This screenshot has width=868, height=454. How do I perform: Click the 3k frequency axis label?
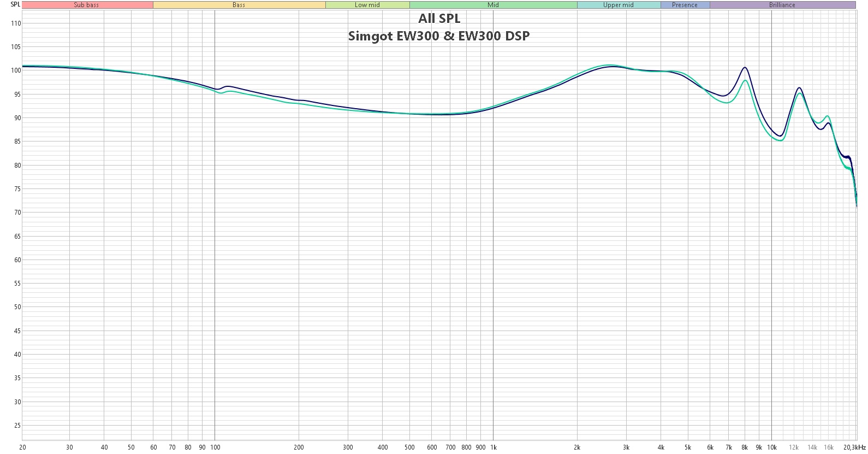tap(627, 447)
